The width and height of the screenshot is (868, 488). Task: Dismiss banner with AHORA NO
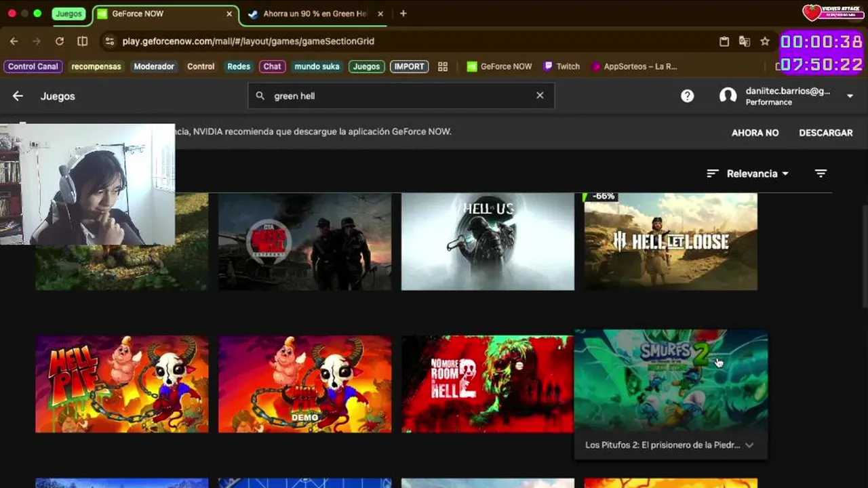click(x=755, y=133)
